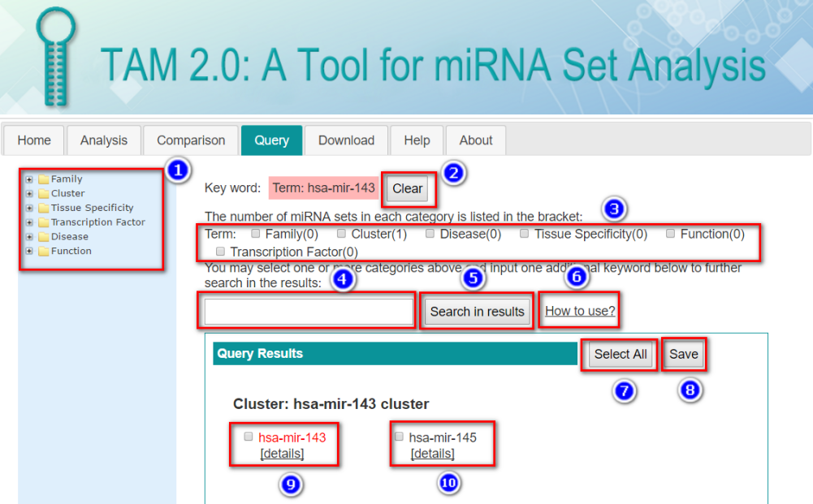Open the How to use? link
This screenshot has width=813, height=504.
pos(580,311)
